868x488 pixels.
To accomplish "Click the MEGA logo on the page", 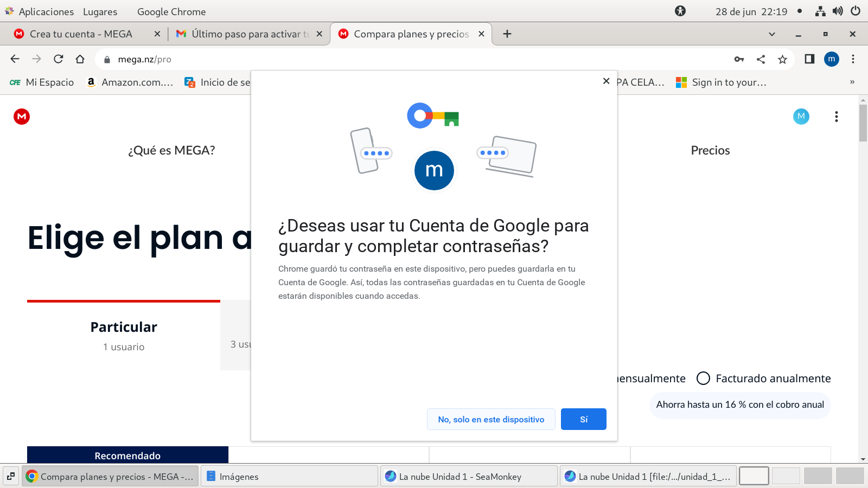I will tap(22, 117).
